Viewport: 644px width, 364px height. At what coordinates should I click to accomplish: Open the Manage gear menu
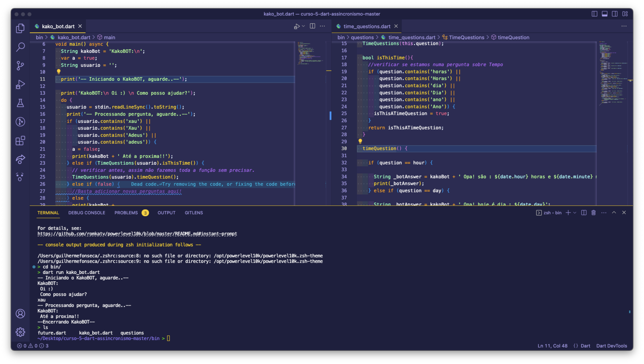pos(20,332)
